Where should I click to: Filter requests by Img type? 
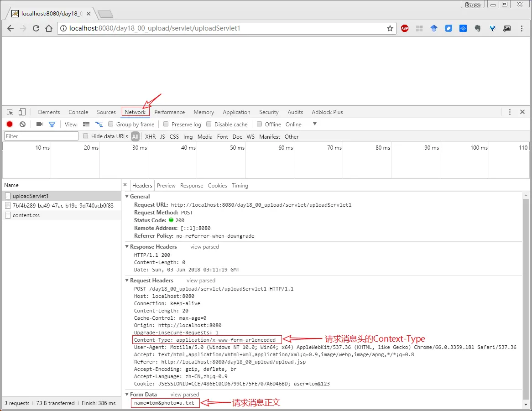(x=188, y=137)
